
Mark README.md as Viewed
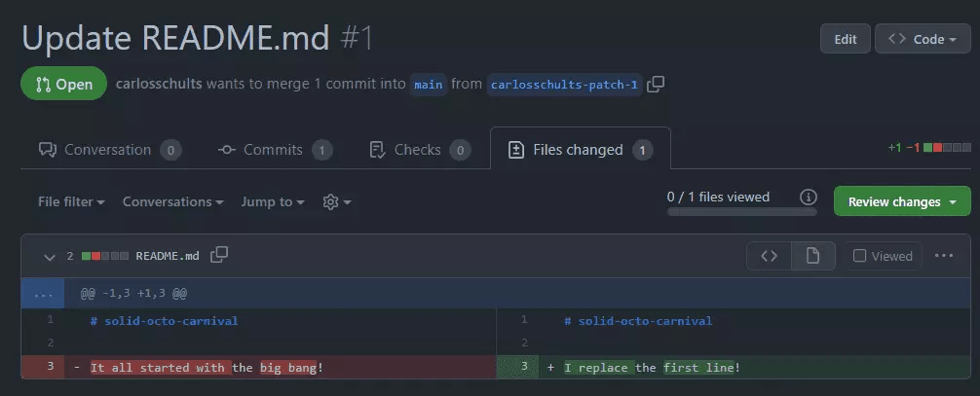pyautogui.click(x=883, y=256)
